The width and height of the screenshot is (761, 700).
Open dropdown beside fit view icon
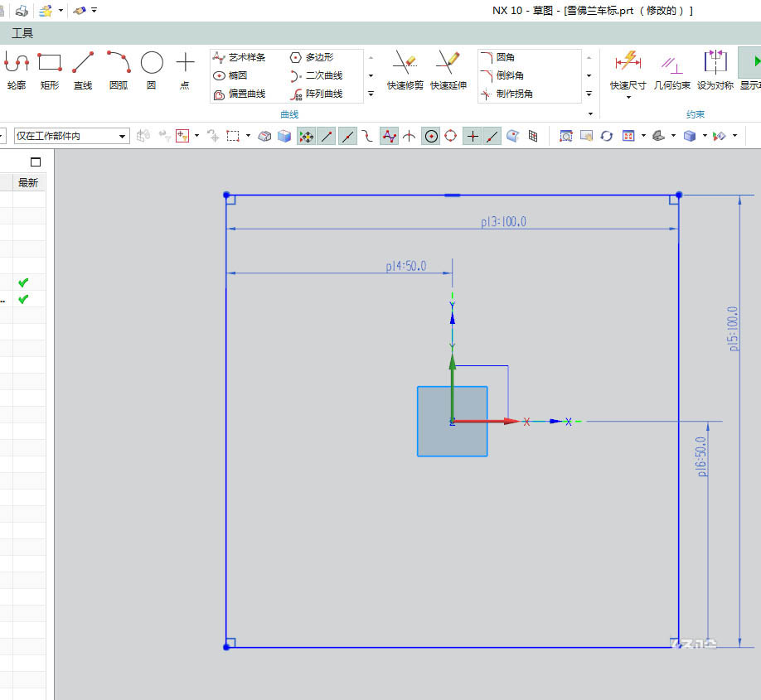coord(643,136)
